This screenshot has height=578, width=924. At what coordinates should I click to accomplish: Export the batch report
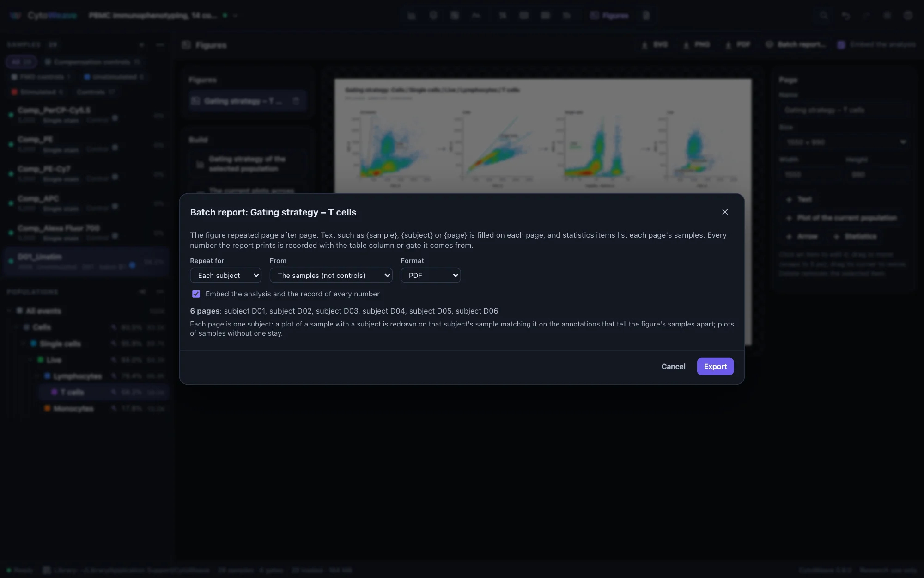(x=715, y=366)
